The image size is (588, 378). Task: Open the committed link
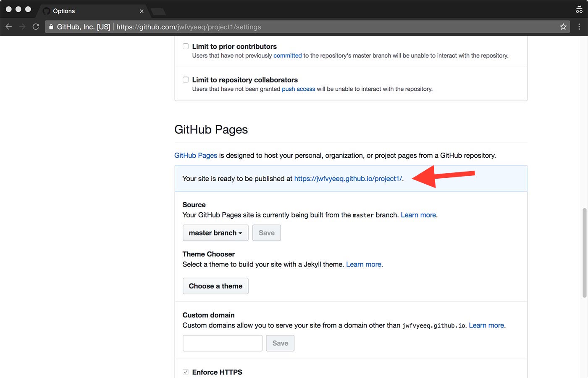(288, 56)
